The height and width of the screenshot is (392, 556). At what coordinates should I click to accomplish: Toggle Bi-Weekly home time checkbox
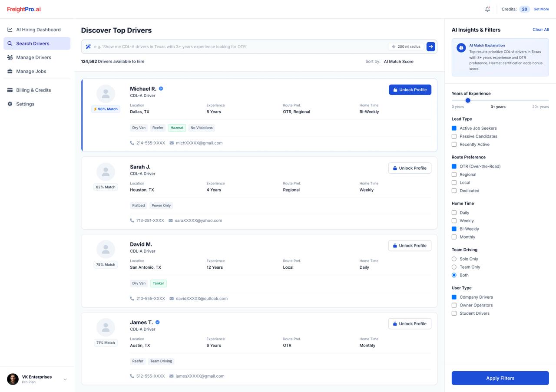[454, 229]
